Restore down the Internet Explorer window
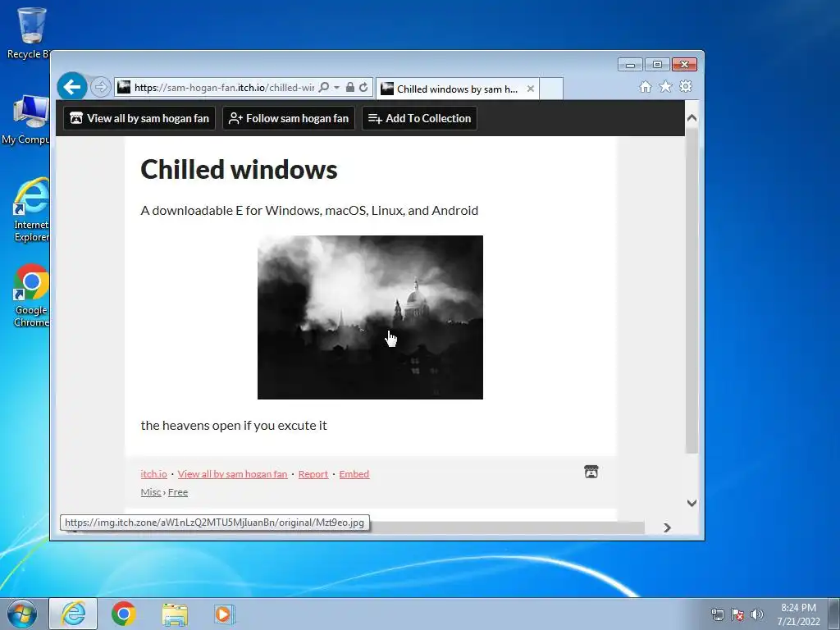 click(657, 65)
